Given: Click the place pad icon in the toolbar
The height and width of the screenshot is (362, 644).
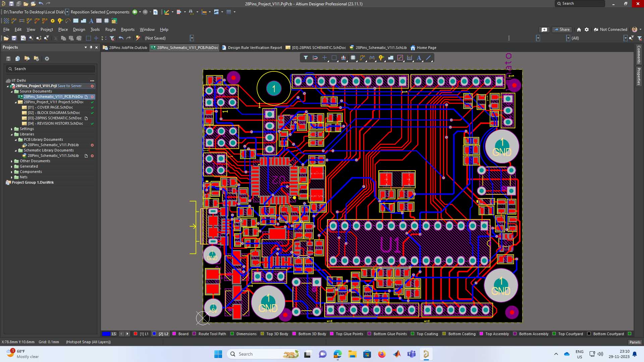Looking at the screenshot, I should click(x=52, y=21).
